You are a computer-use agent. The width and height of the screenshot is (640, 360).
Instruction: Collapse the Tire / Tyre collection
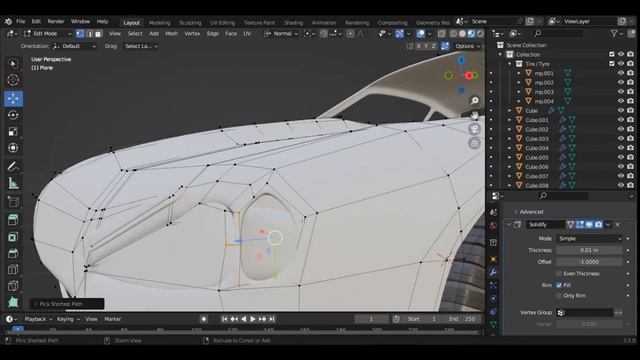tap(509, 64)
